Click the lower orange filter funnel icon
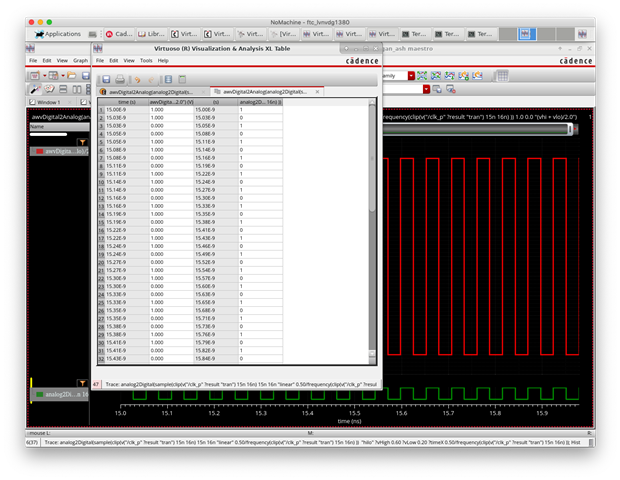This screenshot has height=480, width=620. point(82,383)
